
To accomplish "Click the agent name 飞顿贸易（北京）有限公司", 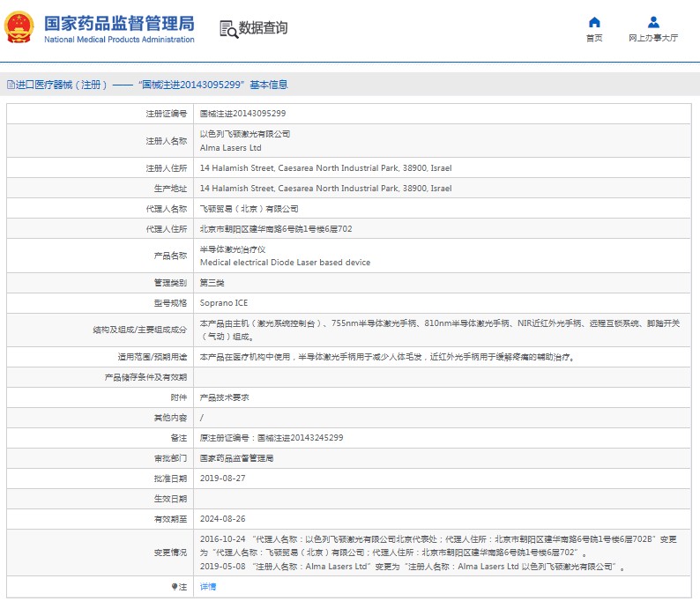I will tap(249, 209).
